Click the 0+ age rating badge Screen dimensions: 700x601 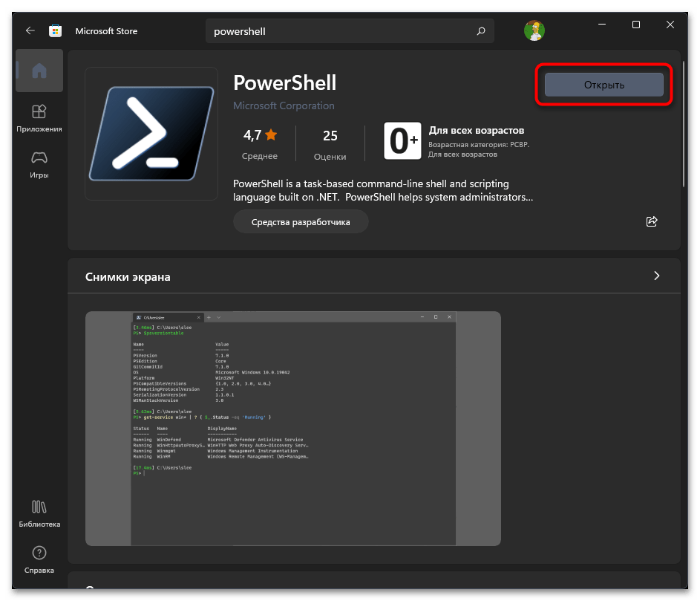tap(402, 140)
